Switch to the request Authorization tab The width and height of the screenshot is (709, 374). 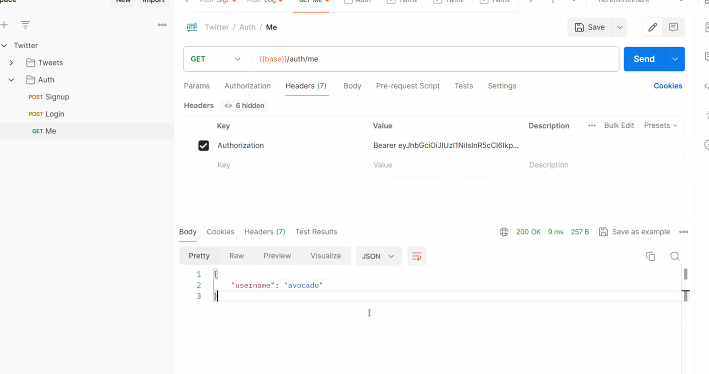pyautogui.click(x=247, y=86)
